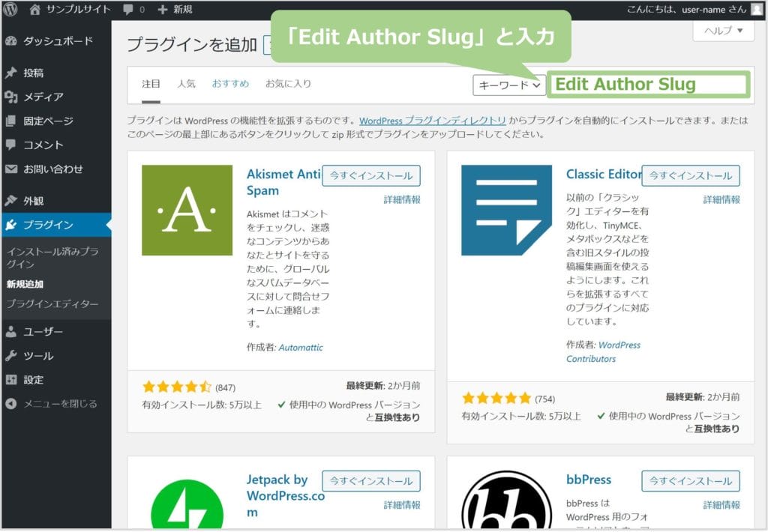Click the メディア icon

[x=11, y=97]
